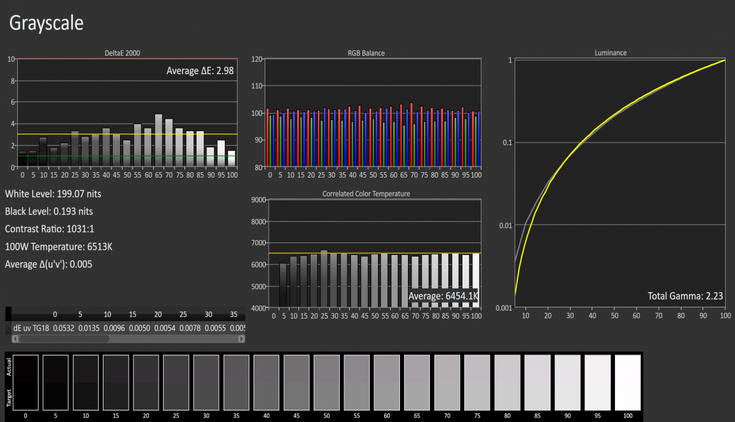
Task: Select the grayscale swatch labeled 75
Action: pyautogui.click(x=477, y=383)
